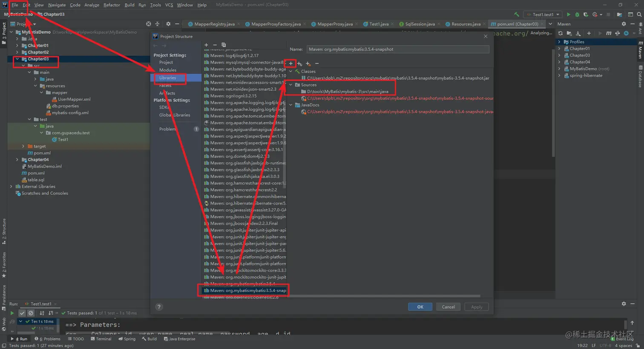Expand the target folder in the project tree
644x349 pixels.
[x=23, y=146]
